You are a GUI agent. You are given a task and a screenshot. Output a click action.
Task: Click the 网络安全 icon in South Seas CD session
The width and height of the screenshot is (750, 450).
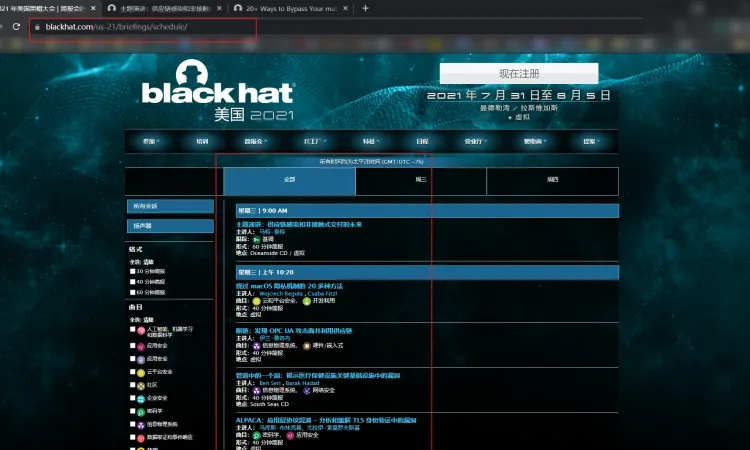tap(307, 391)
